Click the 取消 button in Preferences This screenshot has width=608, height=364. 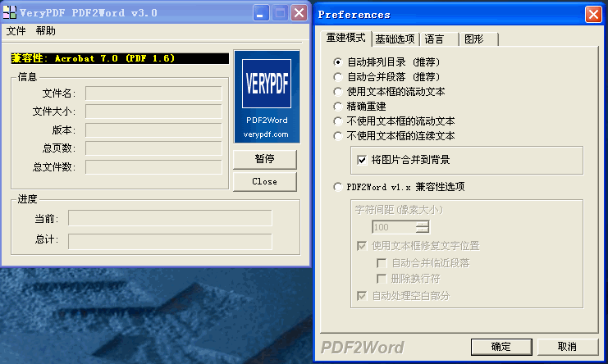click(x=567, y=347)
